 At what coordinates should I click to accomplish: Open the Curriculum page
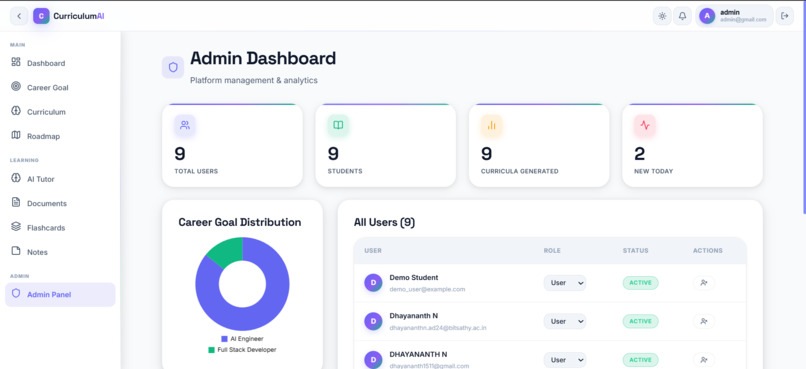tap(60, 112)
